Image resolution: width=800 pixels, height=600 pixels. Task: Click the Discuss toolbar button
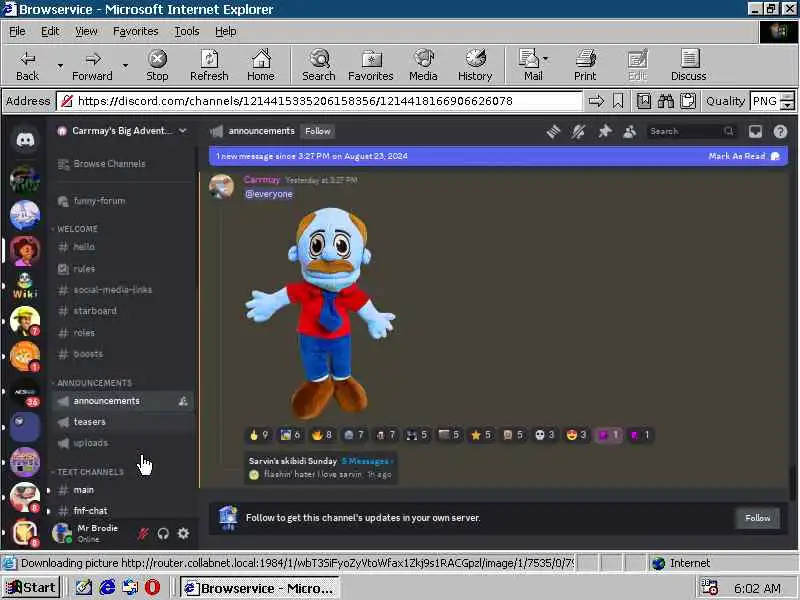point(689,65)
